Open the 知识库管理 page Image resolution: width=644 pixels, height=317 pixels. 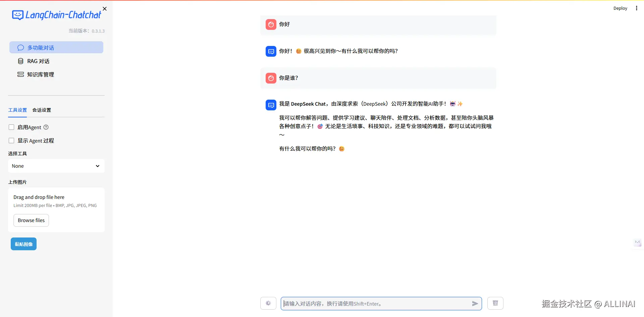pos(56,74)
